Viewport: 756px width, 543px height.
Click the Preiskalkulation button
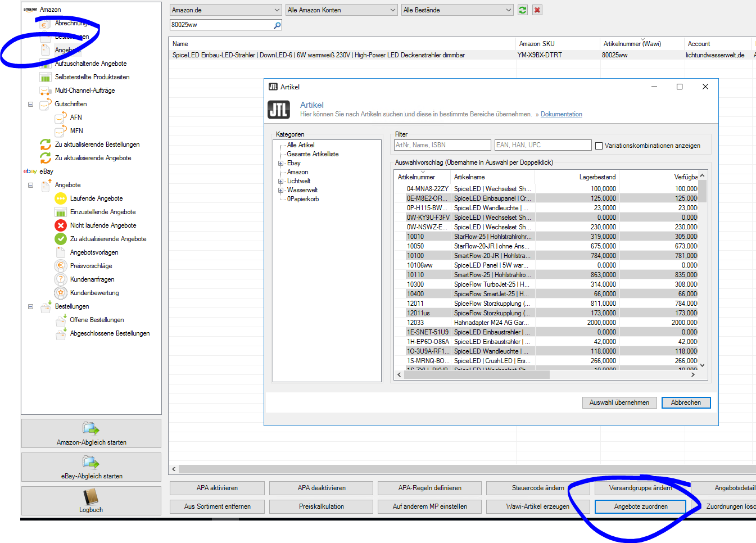(x=321, y=506)
